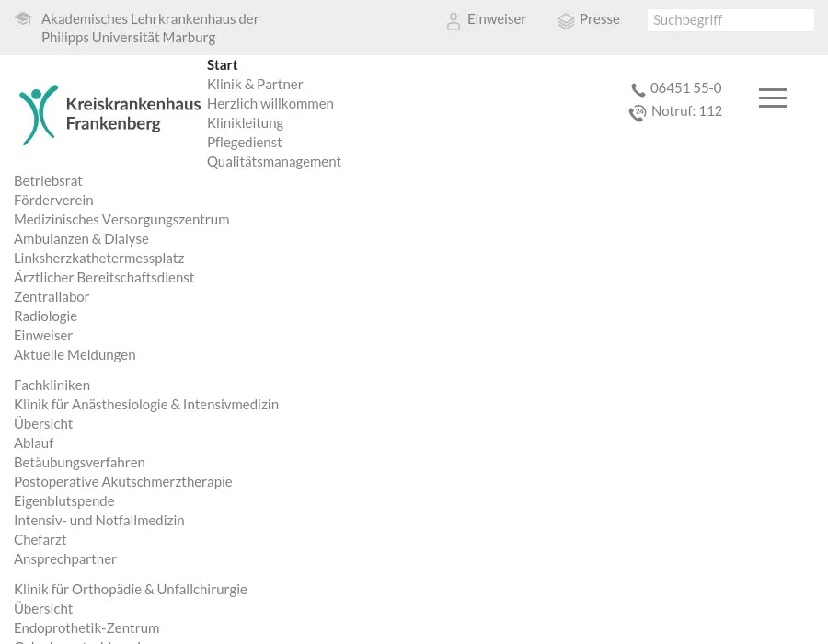Open Klinik & Partner menu item
The width and height of the screenshot is (828, 644).
(255, 84)
